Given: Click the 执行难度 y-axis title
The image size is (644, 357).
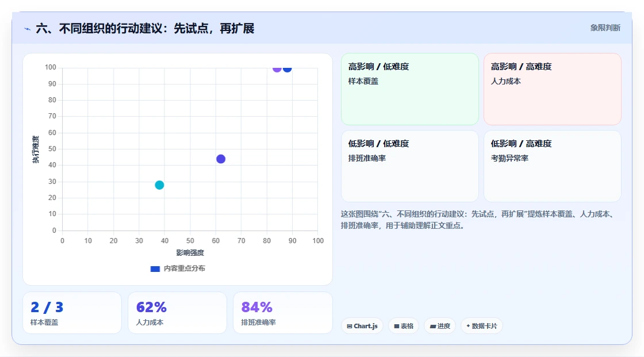Looking at the screenshot, I should 36,149.
